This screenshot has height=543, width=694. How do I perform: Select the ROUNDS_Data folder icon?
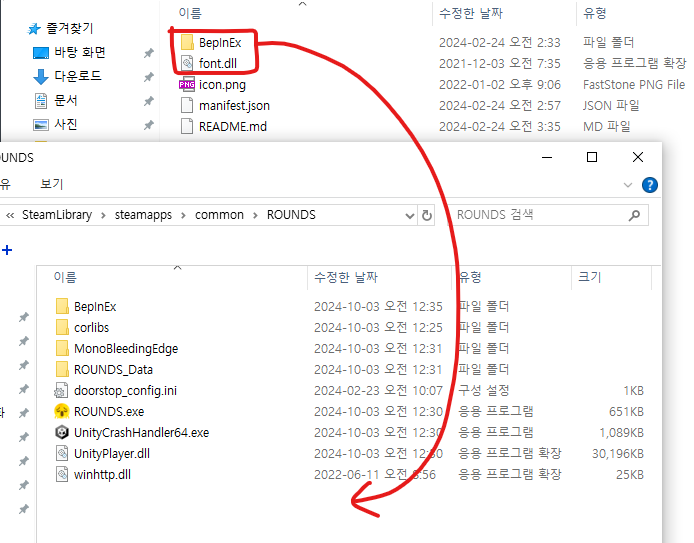pos(62,369)
